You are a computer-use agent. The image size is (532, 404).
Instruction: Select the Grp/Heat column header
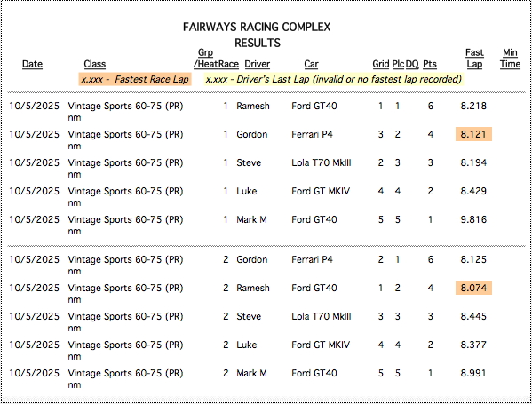tap(206, 59)
